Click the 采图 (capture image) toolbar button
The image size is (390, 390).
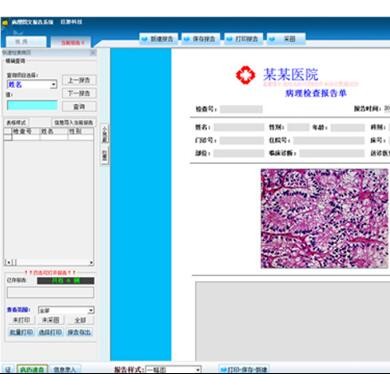(x=286, y=39)
